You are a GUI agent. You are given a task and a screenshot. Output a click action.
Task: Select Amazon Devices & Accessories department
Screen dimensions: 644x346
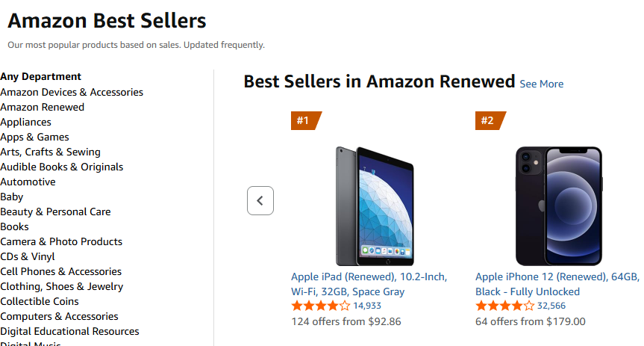pos(72,92)
